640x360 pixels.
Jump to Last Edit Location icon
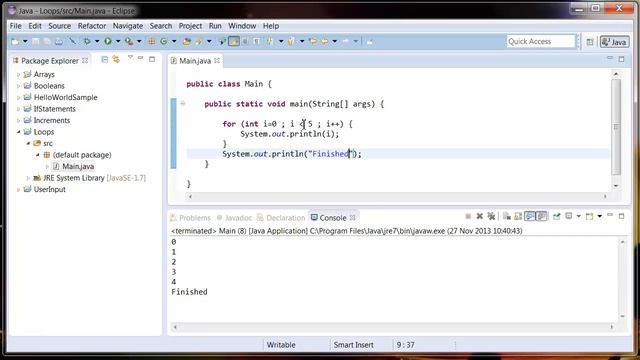tap(313, 41)
